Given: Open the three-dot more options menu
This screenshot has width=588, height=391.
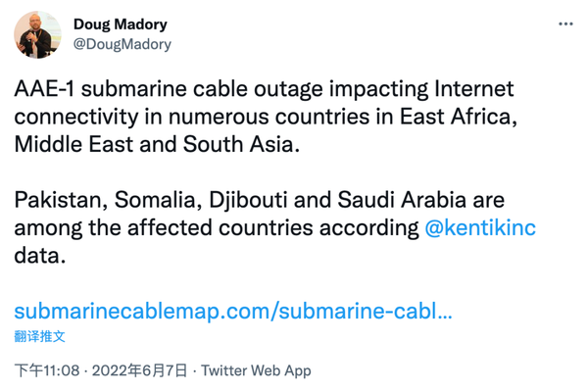Looking at the screenshot, I should pyautogui.click(x=565, y=24).
